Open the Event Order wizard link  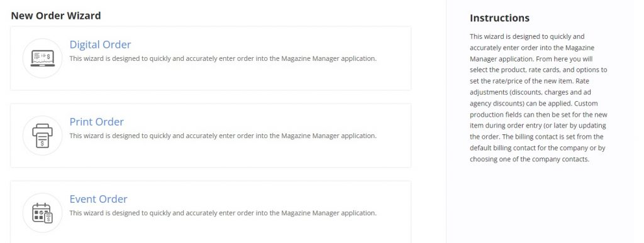pyautogui.click(x=99, y=199)
